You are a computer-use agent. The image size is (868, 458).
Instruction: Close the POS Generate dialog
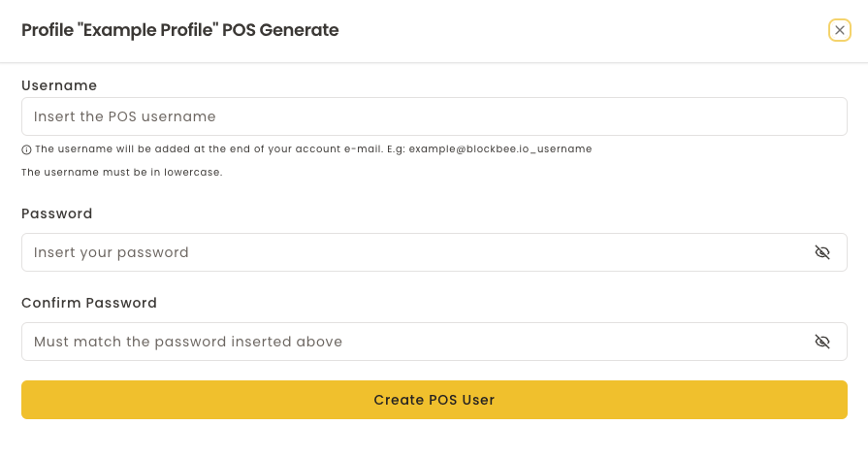(840, 30)
